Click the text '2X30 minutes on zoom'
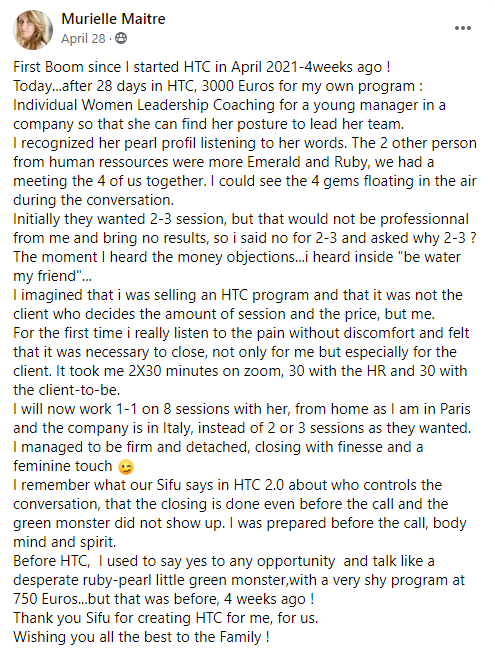The width and height of the screenshot is (495, 656). (x=204, y=371)
